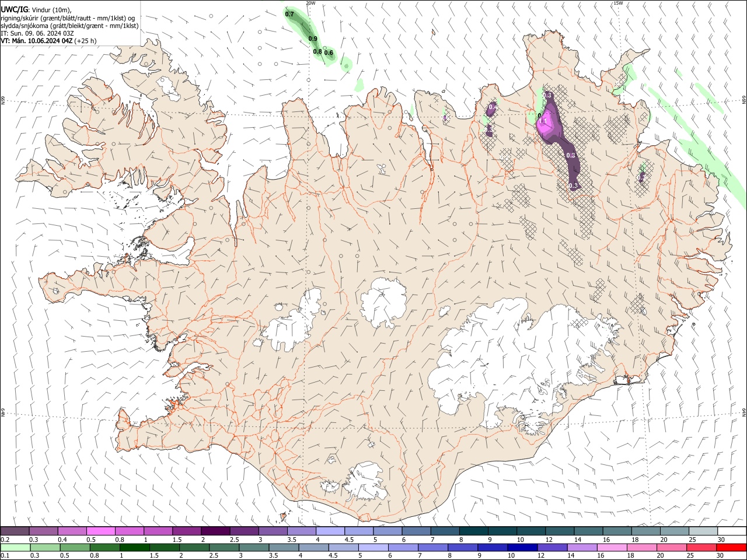Pick the light grey 25 swatch, top row
Viewport: 747px width, 560px height.
pos(704,531)
